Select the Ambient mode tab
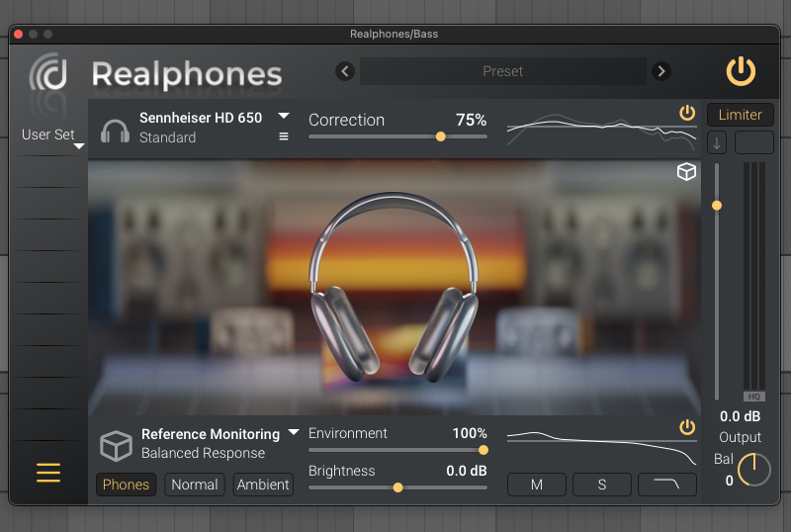Screen dimensions: 791x532 (x=263, y=485)
